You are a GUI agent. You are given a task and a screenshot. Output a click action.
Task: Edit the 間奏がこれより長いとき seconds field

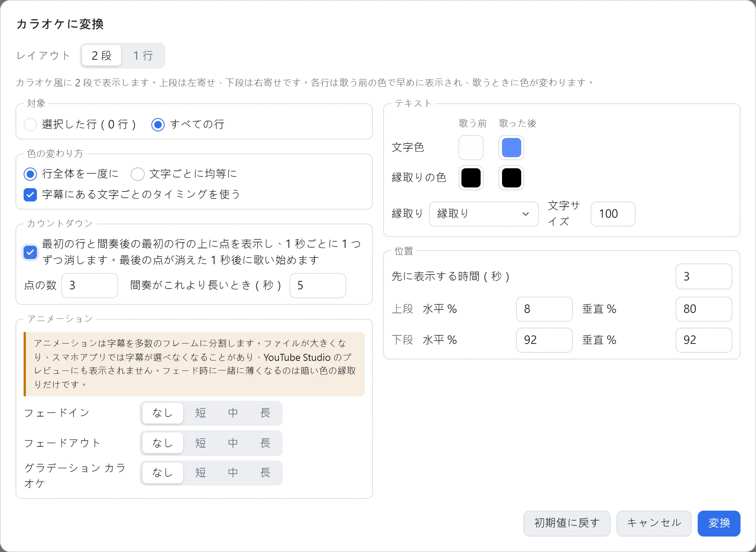tap(318, 285)
